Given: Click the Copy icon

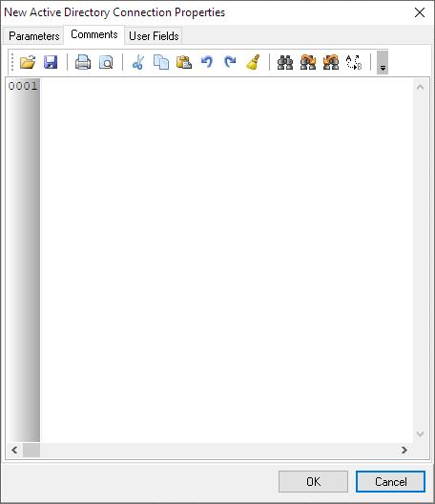Looking at the screenshot, I should 161,62.
